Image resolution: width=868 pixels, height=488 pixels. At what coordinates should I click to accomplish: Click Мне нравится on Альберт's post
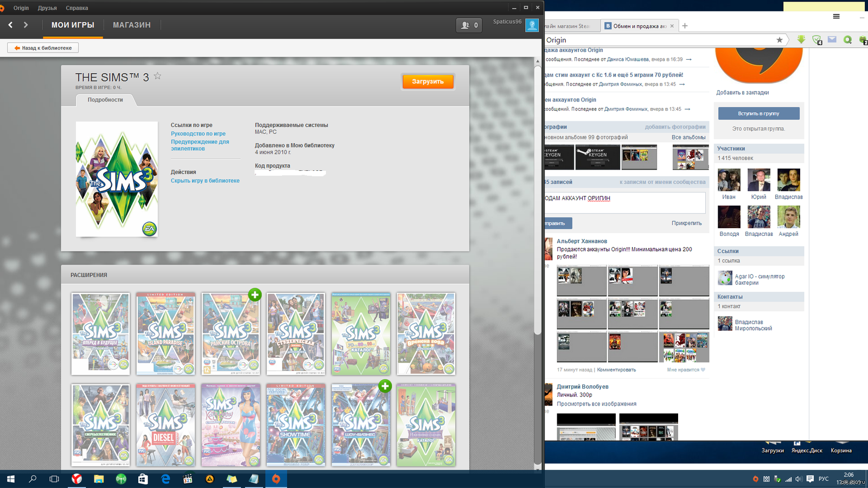point(686,370)
